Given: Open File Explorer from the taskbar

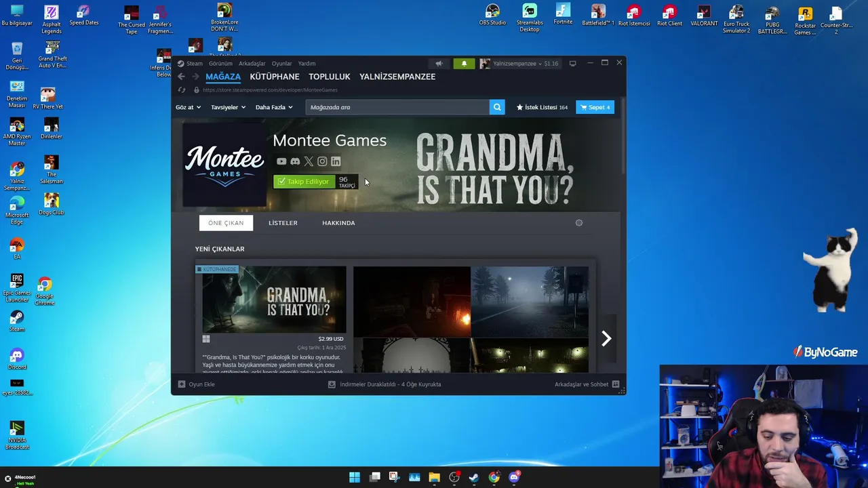Looking at the screenshot, I should pyautogui.click(x=434, y=477).
